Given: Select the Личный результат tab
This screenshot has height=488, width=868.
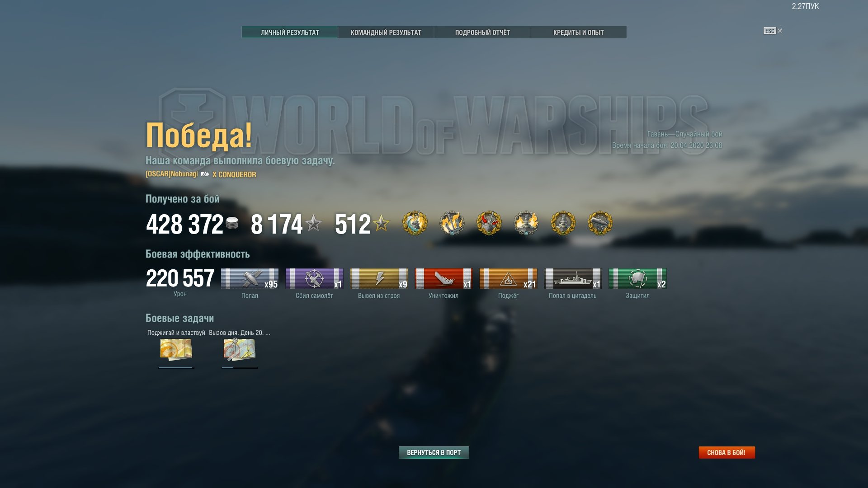Looking at the screenshot, I should pos(290,33).
